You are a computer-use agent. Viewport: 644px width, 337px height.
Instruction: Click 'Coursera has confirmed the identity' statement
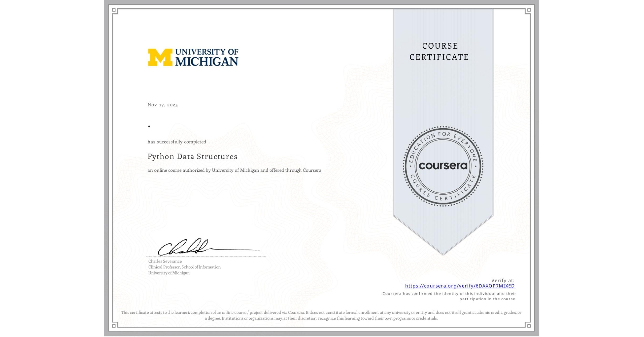tap(449, 296)
